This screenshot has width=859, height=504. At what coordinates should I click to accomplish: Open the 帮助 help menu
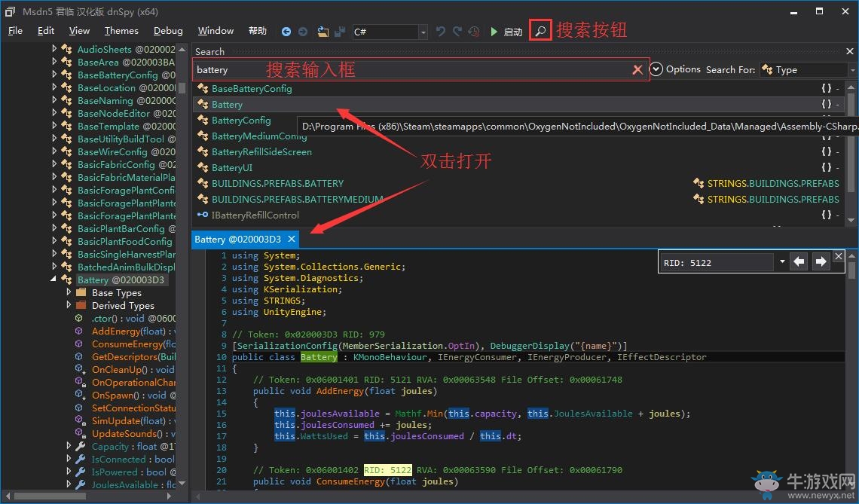pos(258,31)
